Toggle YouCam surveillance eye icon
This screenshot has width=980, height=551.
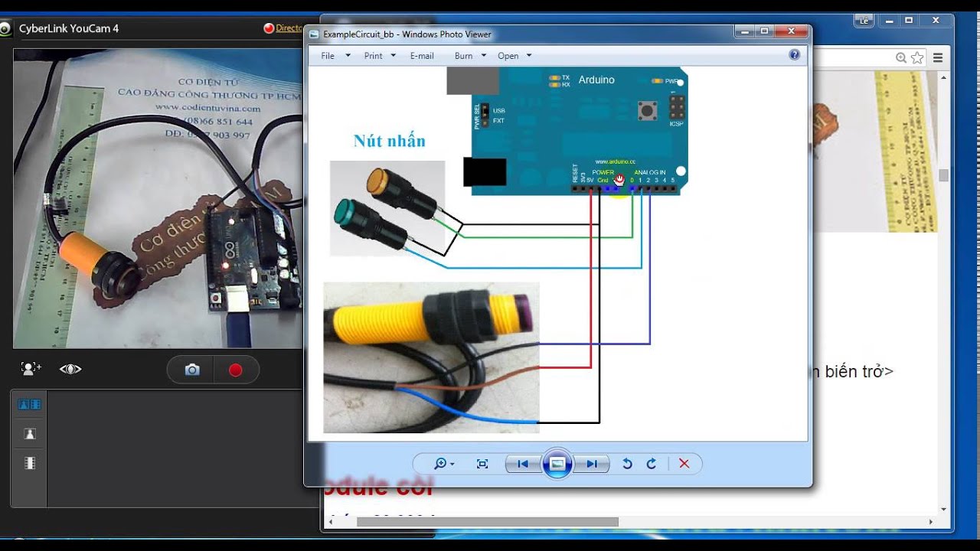pyautogui.click(x=70, y=369)
